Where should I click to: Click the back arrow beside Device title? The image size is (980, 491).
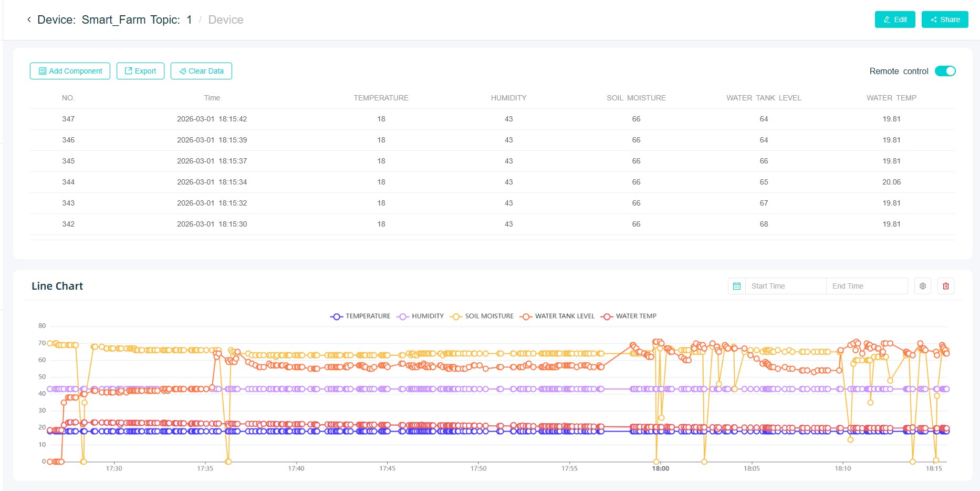click(29, 19)
